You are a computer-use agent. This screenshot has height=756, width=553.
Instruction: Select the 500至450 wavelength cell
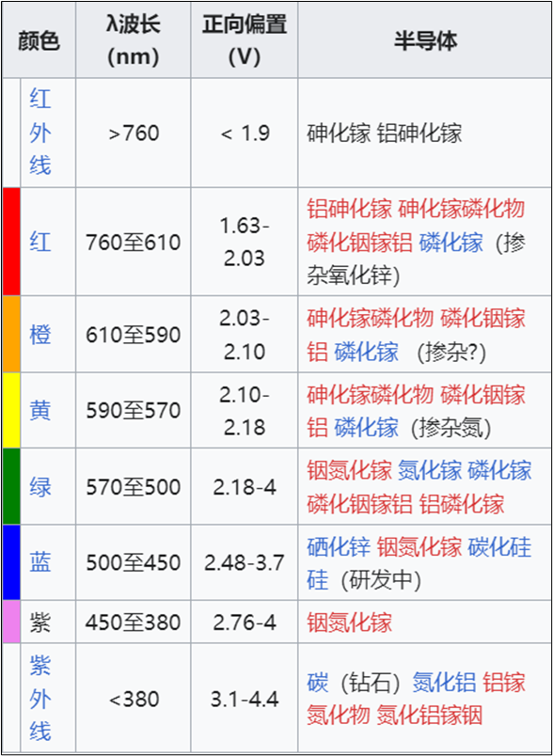[133, 562]
